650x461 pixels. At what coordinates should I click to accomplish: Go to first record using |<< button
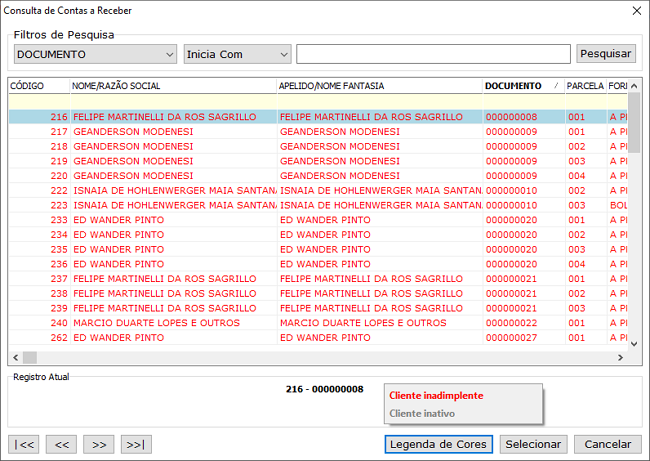pyautogui.click(x=24, y=444)
